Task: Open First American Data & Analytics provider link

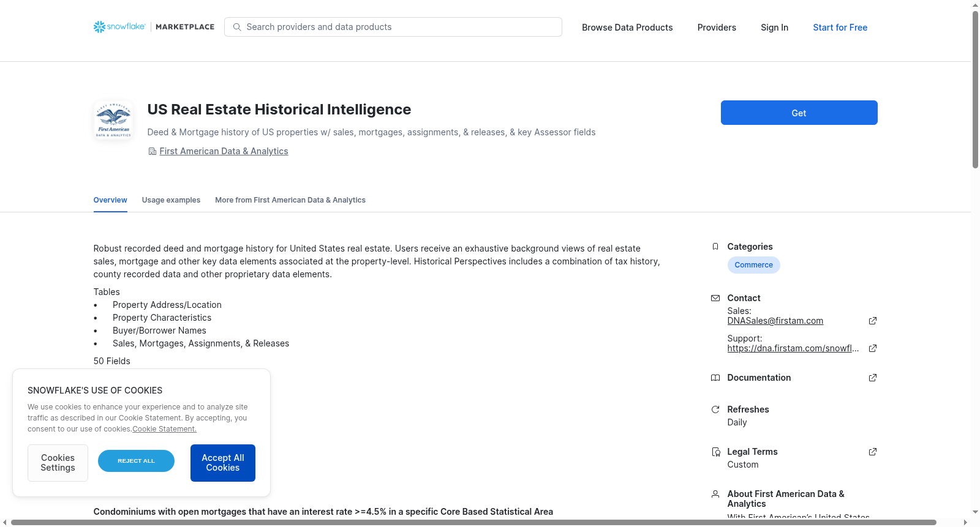Action: point(224,151)
